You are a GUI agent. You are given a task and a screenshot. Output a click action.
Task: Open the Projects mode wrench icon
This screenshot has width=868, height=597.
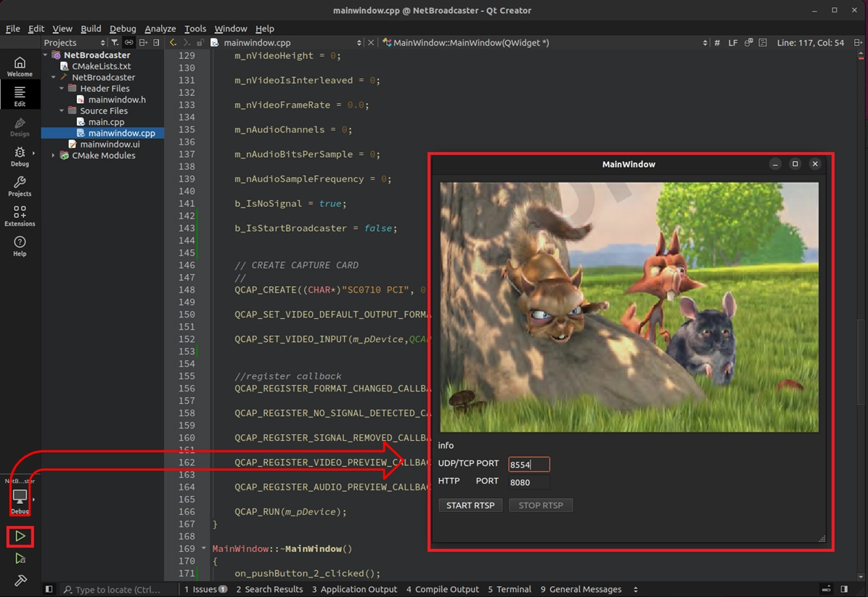[20, 186]
